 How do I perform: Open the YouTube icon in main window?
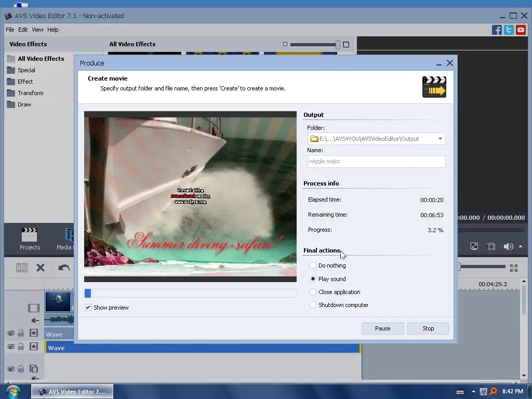[521, 30]
